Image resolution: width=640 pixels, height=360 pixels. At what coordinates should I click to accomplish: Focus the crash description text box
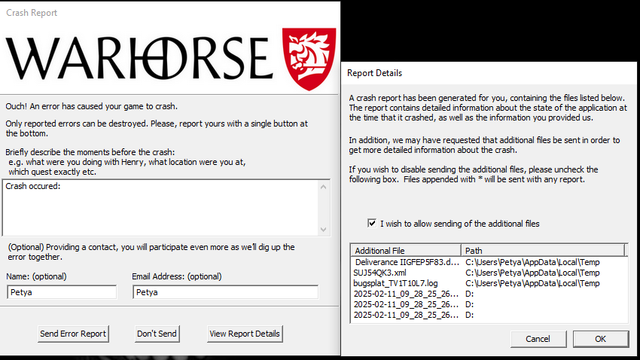tap(160, 208)
